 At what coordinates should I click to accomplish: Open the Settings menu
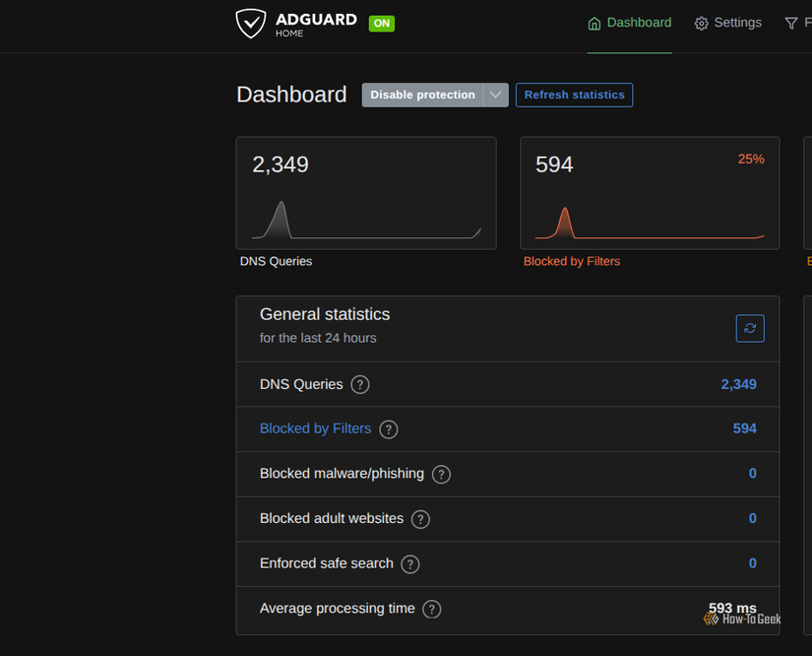(727, 23)
